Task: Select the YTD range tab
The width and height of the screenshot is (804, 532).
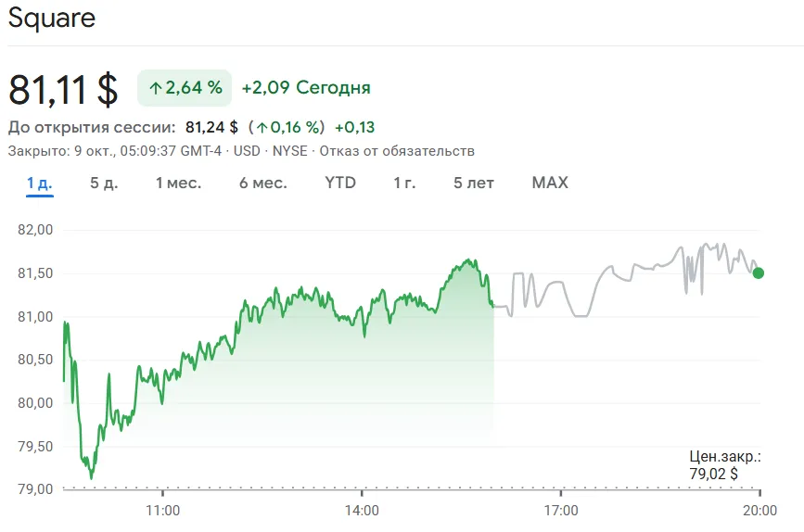Action: [x=340, y=183]
